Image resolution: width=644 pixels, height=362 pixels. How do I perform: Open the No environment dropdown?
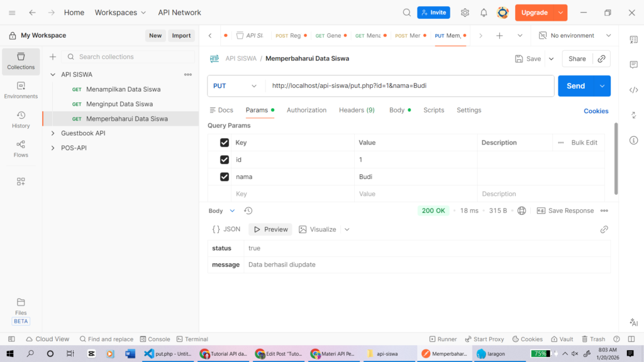[x=575, y=36]
